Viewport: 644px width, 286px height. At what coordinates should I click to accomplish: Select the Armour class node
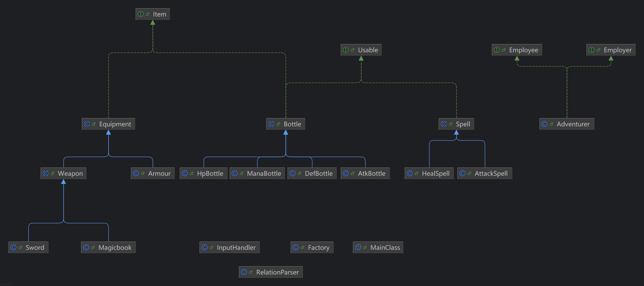point(153,173)
